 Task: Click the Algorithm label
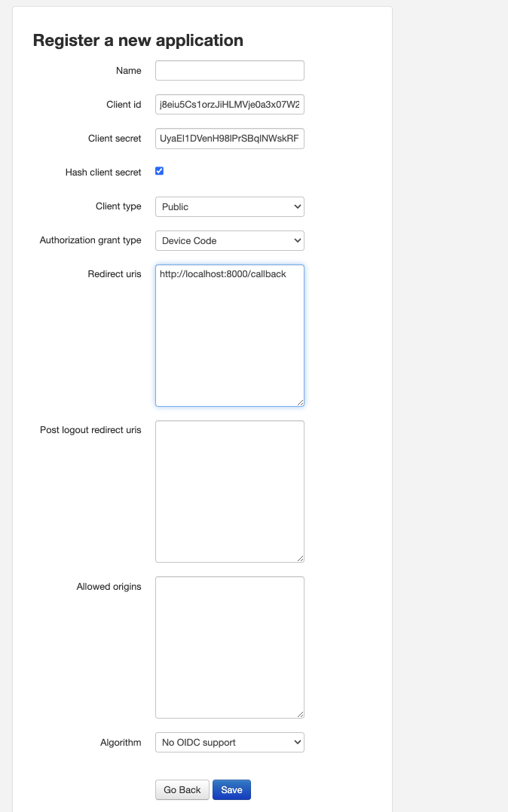point(121,742)
